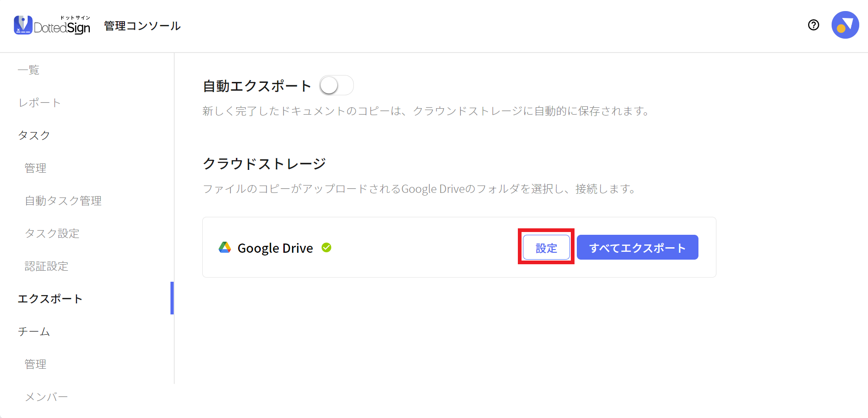This screenshot has width=868, height=418.
Task: Open the help question mark icon
Action: pyautogui.click(x=814, y=25)
